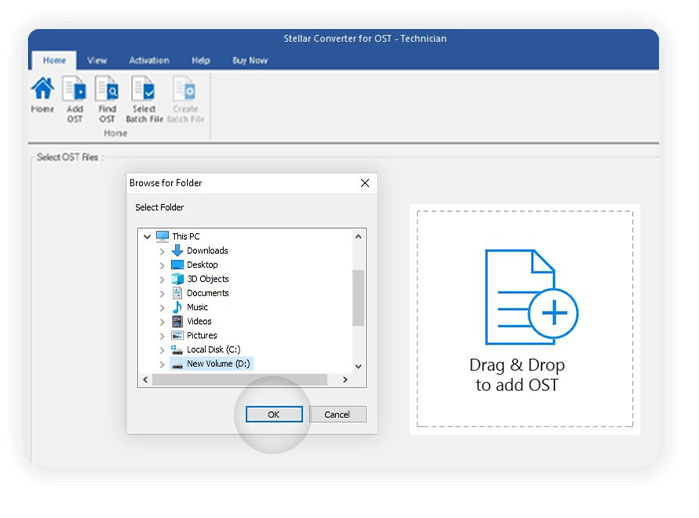Click the horizontal scroll right arrow
Image resolution: width=699 pixels, height=518 pixels.
(345, 380)
